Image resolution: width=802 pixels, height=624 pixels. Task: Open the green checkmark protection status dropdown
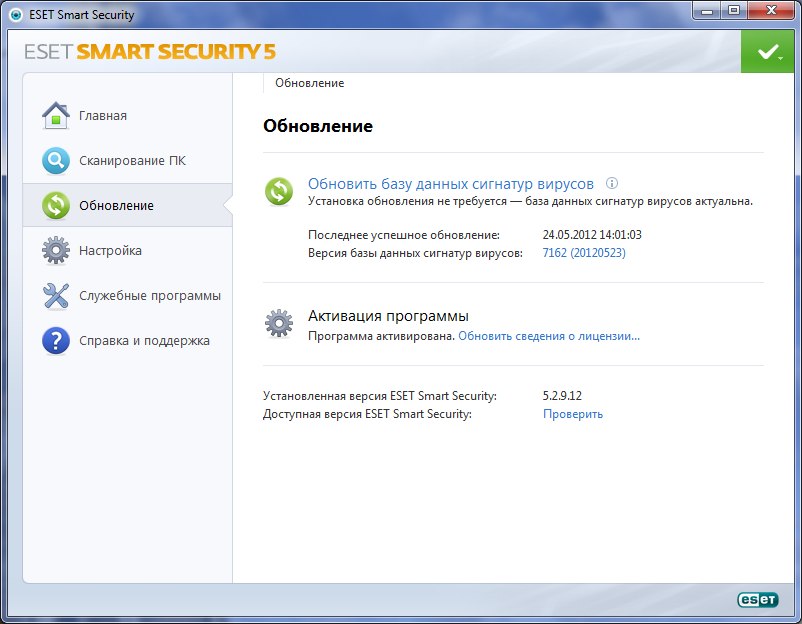pos(768,51)
